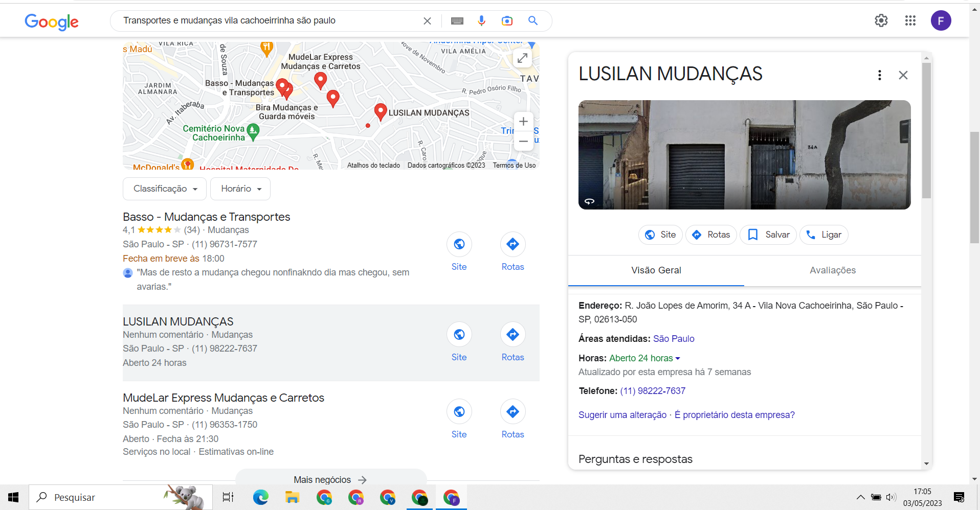Click Atalhos do teclado on map
The image size is (980, 510).
[373, 165]
